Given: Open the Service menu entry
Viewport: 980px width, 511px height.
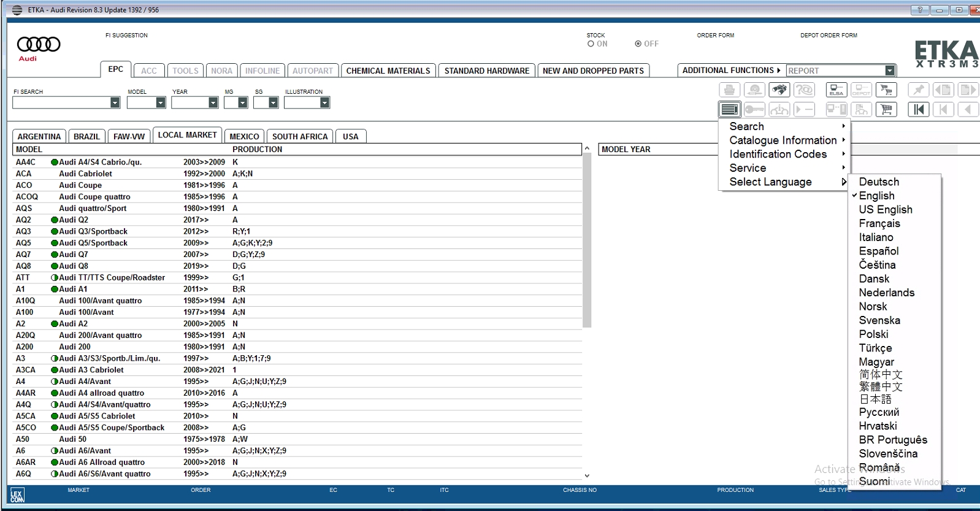Looking at the screenshot, I should pos(783,168).
